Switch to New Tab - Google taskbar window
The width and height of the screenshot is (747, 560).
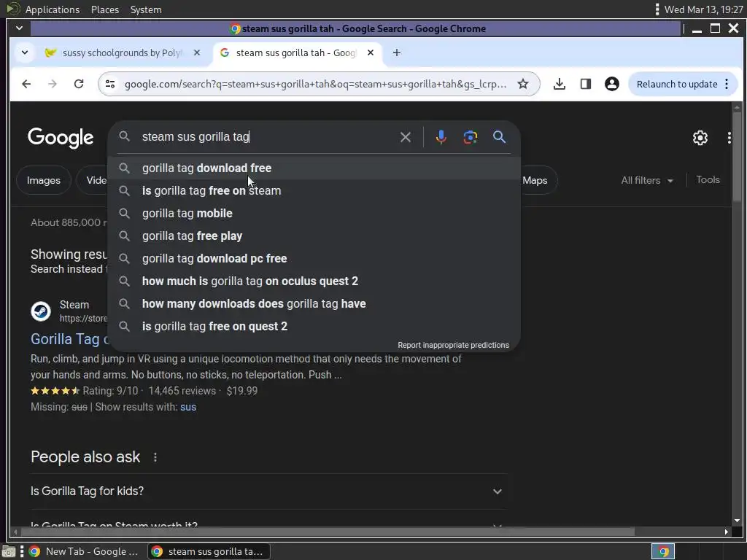(x=85, y=551)
